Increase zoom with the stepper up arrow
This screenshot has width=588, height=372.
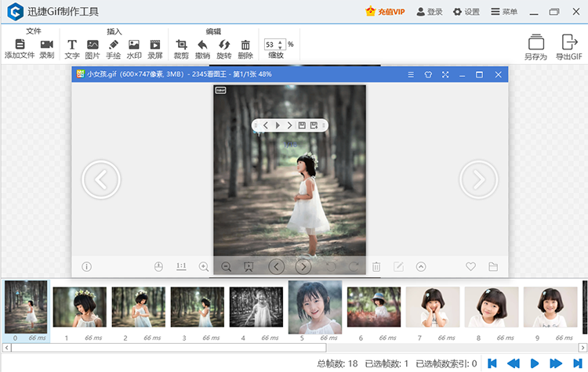click(280, 42)
